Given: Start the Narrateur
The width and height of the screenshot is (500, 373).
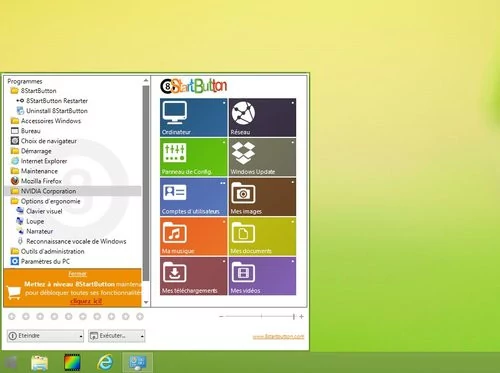Looking at the screenshot, I should [x=35, y=231].
